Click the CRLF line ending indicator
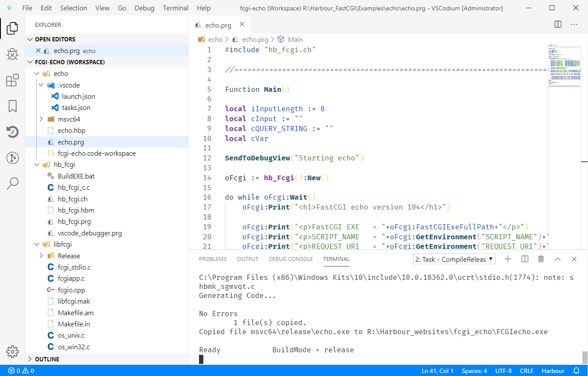 [x=526, y=371]
